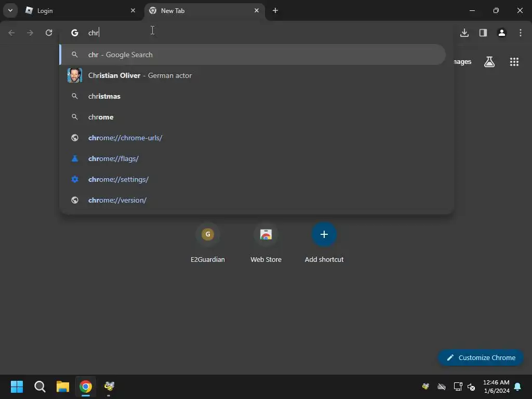Open chrome://version/ suggestion
532x399 pixels.
252,200
